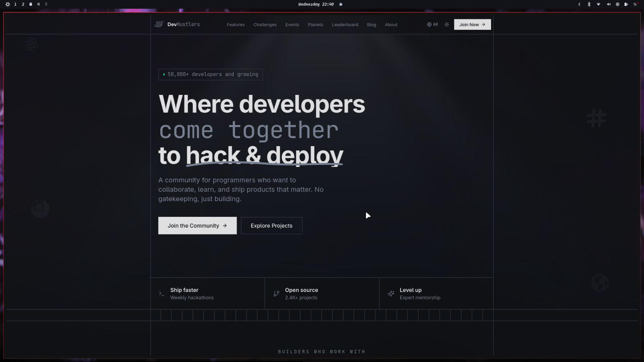Switch to the ghost-icon workspace
Image resolution: width=644 pixels, height=362 pixels.
[x=31, y=4]
